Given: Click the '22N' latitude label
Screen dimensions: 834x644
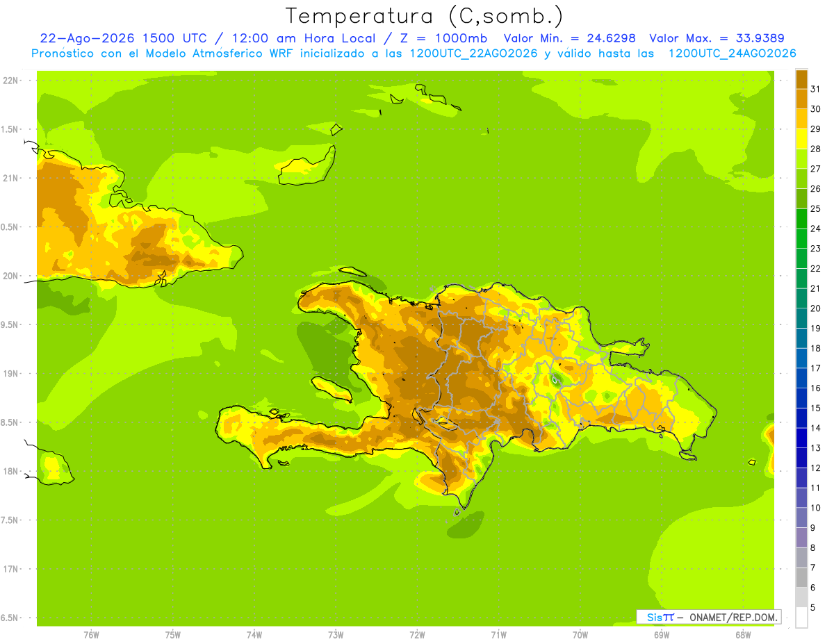Looking at the screenshot, I should pyautogui.click(x=11, y=80).
